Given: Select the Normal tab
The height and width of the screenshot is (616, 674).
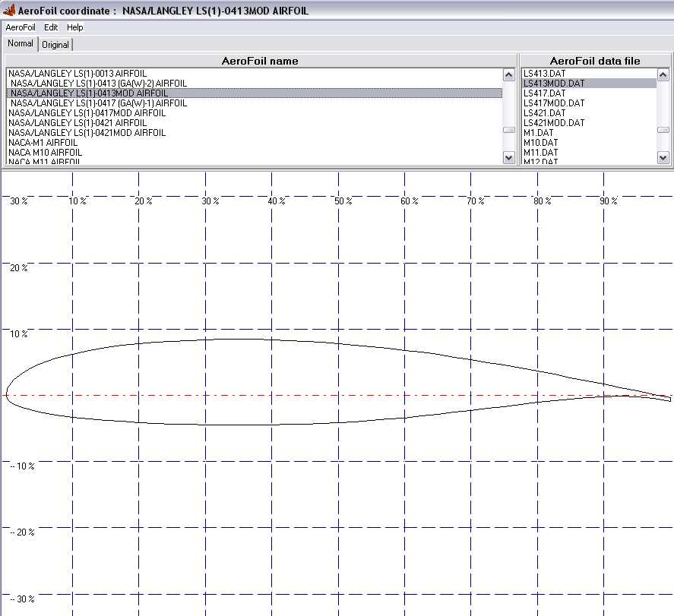Looking at the screenshot, I should click(21, 44).
